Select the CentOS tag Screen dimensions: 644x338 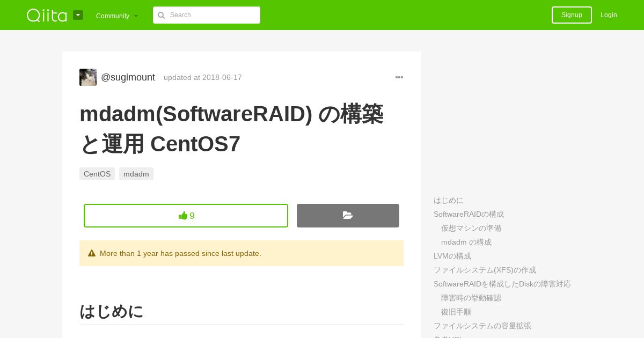pyautogui.click(x=97, y=174)
